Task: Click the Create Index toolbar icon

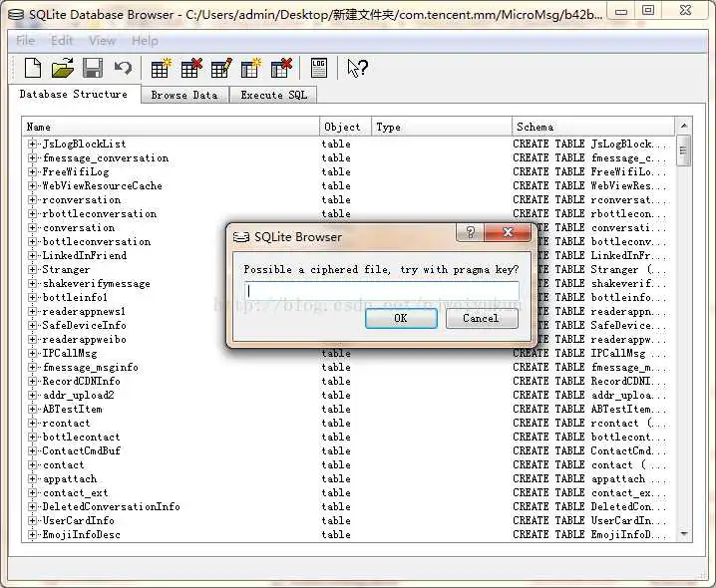Action: (x=251, y=69)
